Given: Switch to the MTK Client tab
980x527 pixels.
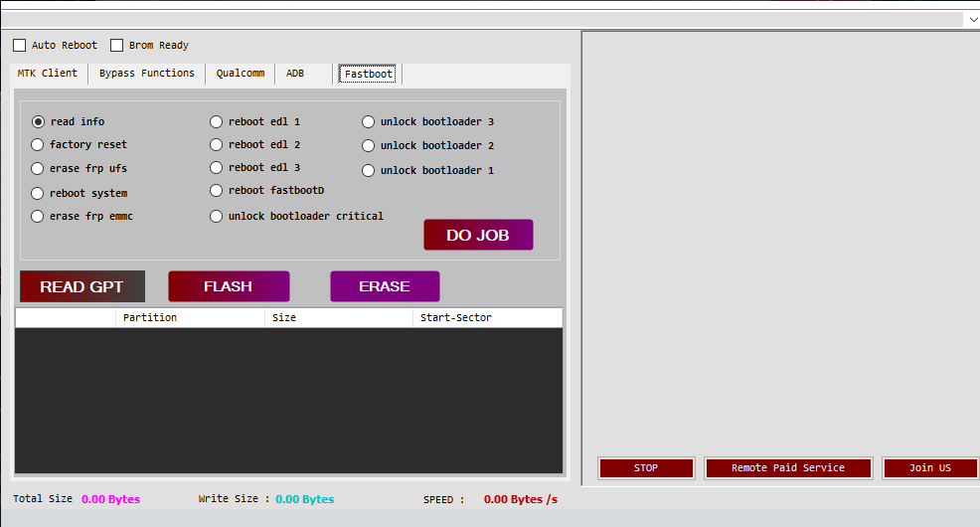Looking at the screenshot, I should click(48, 74).
